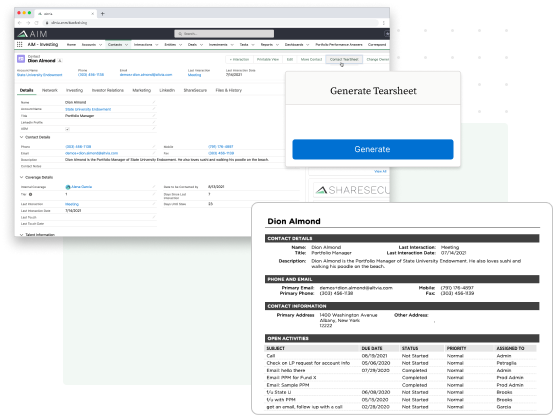This screenshot has width=553, height=415.
Task: Go to the Home nav item
Action: (x=71, y=45)
